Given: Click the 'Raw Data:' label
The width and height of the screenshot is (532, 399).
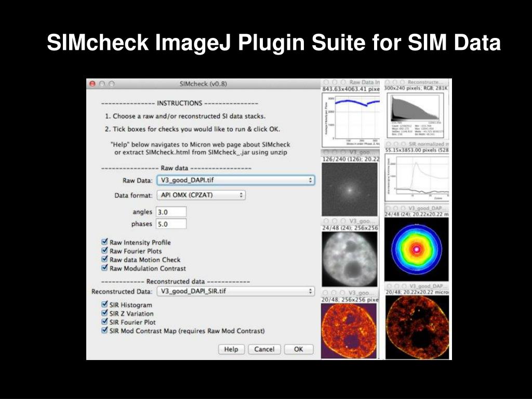Looking at the screenshot, I should click(137, 180).
